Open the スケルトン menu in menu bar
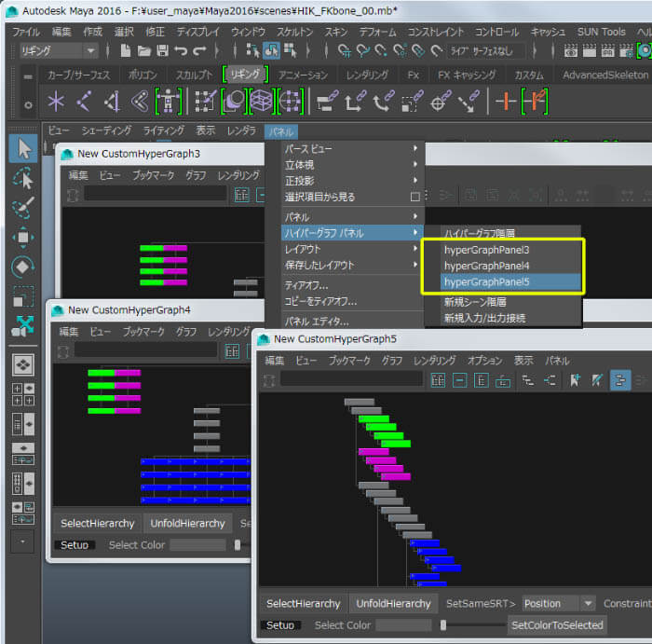 coord(294,32)
